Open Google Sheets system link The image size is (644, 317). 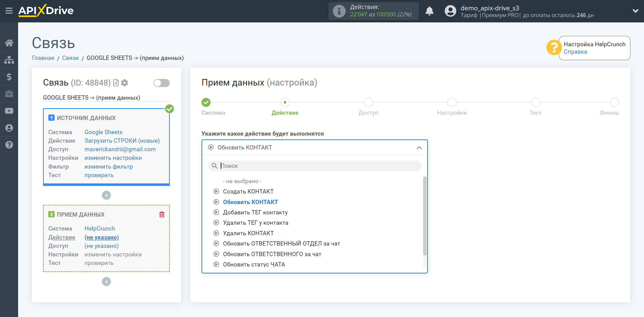[103, 132]
